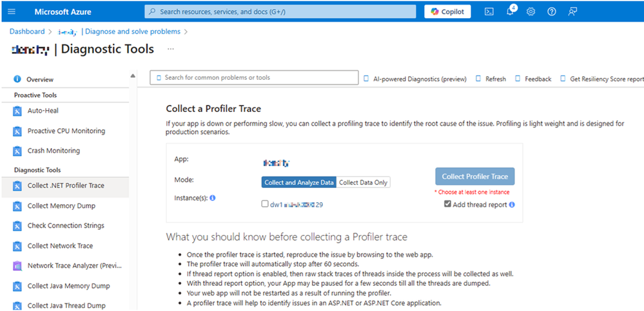The image size is (644, 311).
Task: Click the Dashboard breadcrumb link
Action: tap(26, 31)
